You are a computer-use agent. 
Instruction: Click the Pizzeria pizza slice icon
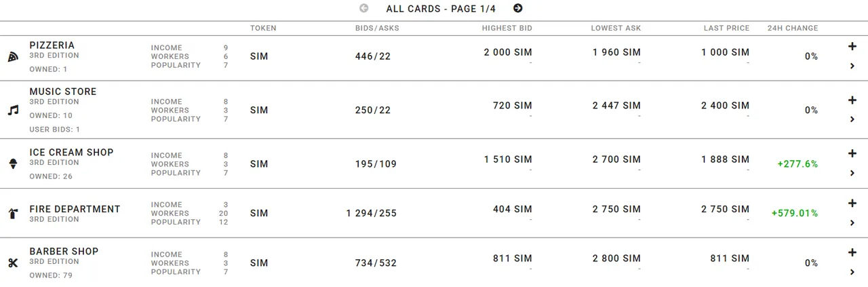[13, 57]
